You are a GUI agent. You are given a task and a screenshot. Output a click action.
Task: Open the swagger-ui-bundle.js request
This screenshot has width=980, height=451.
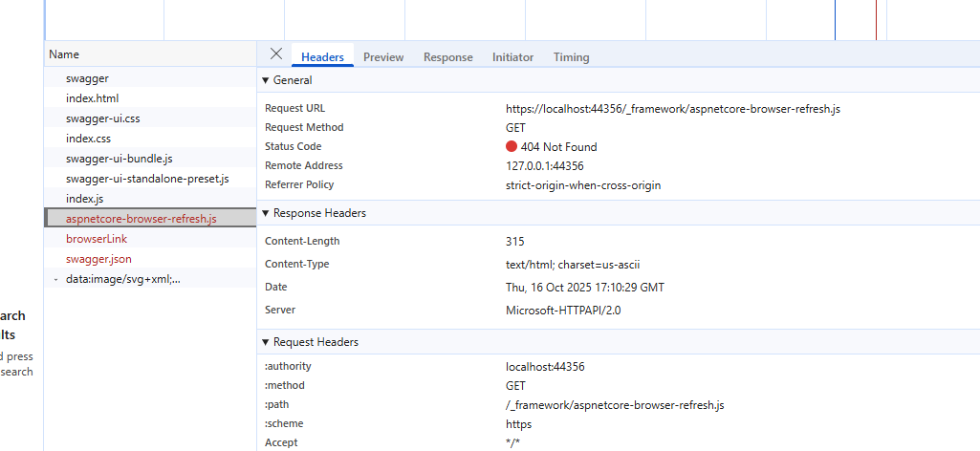click(x=119, y=159)
